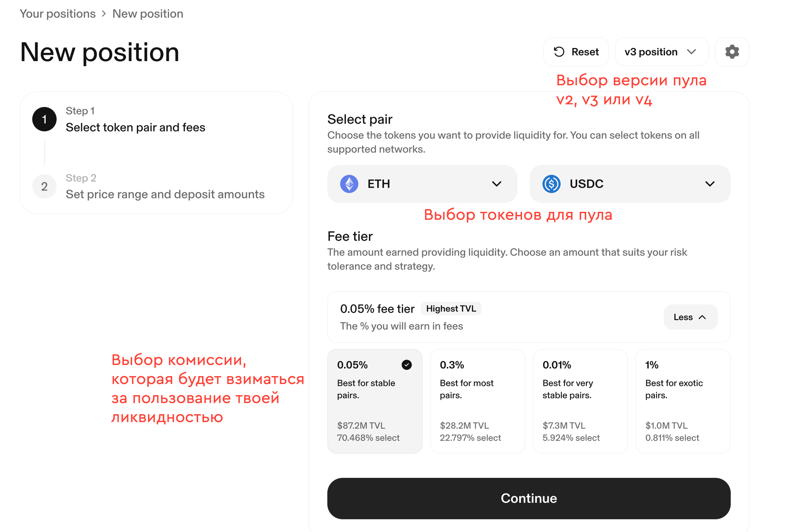Click the Continue button

529,498
